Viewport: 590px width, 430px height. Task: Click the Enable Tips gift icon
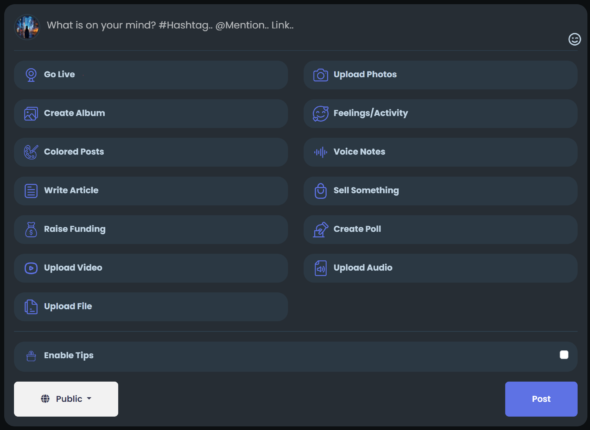(x=31, y=356)
